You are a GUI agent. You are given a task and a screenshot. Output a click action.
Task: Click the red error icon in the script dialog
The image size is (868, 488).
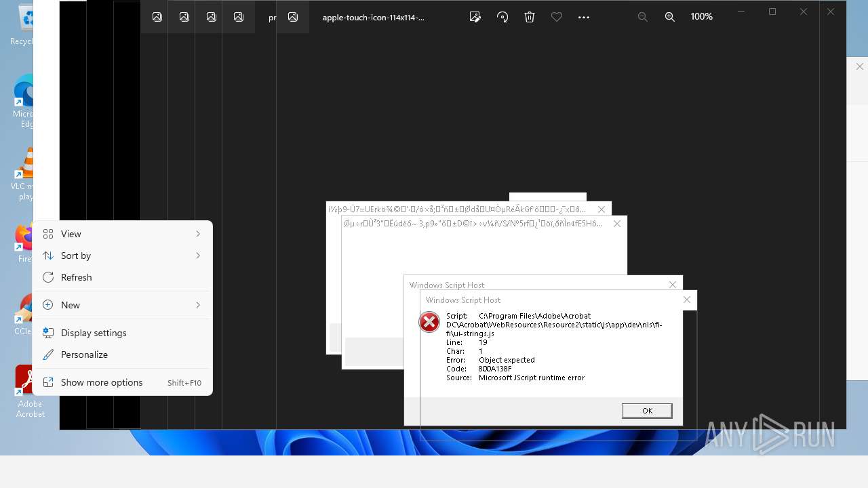[429, 322]
